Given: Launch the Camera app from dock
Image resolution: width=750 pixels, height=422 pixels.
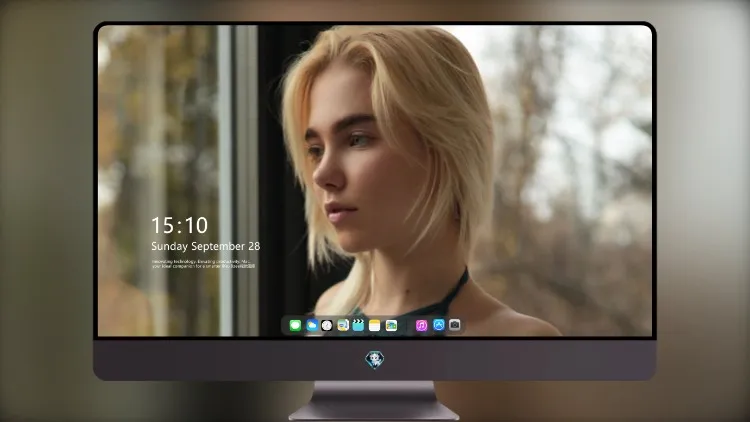Looking at the screenshot, I should (455, 325).
